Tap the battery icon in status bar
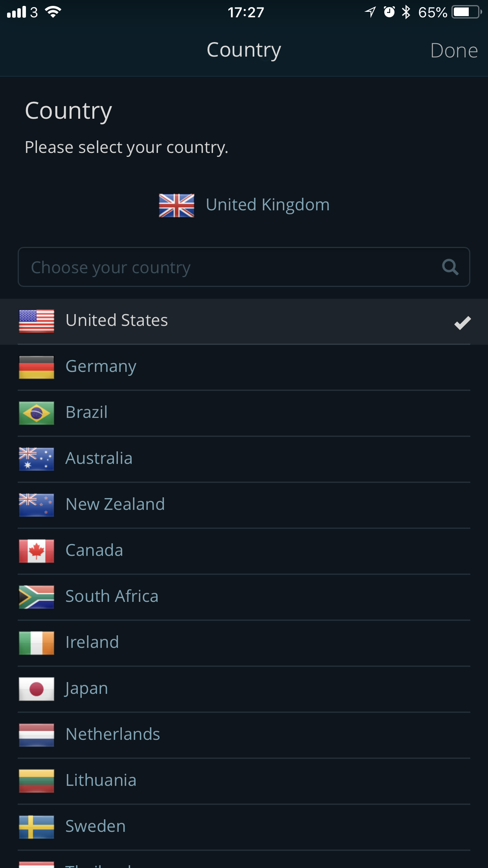The image size is (488, 868). (x=467, y=12)
